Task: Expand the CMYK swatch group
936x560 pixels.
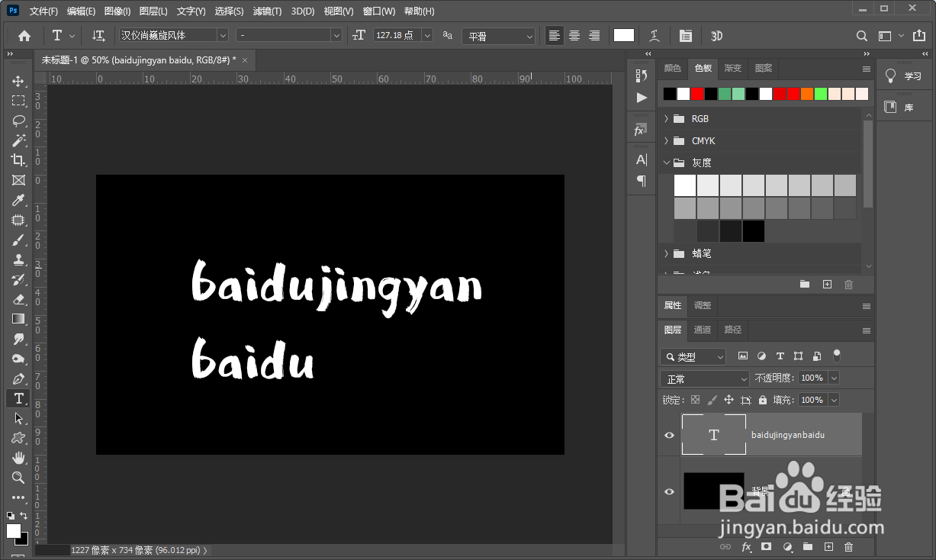Action: tap(666, 141)
